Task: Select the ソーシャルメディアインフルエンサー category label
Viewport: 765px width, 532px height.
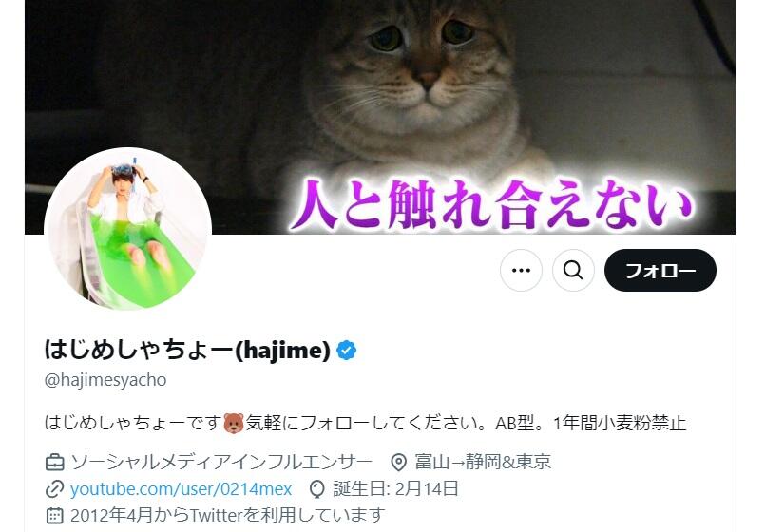Action: pos(221,462)
